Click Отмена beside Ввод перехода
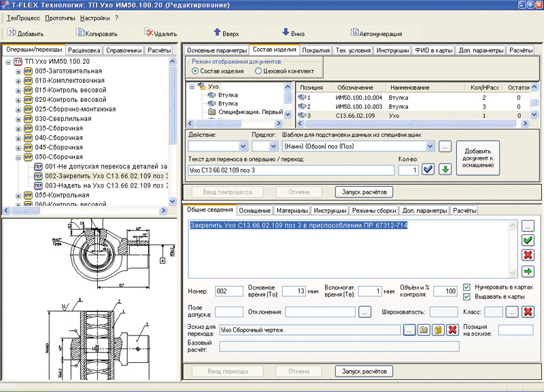Screen dimensions: 544x392 click(x=299, y=371)
